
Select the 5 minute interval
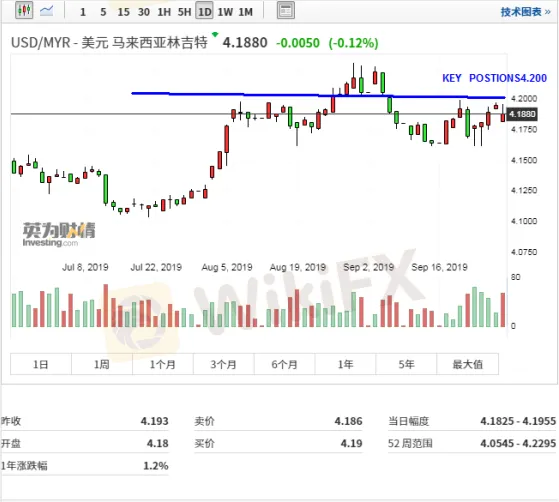[103, 12]
